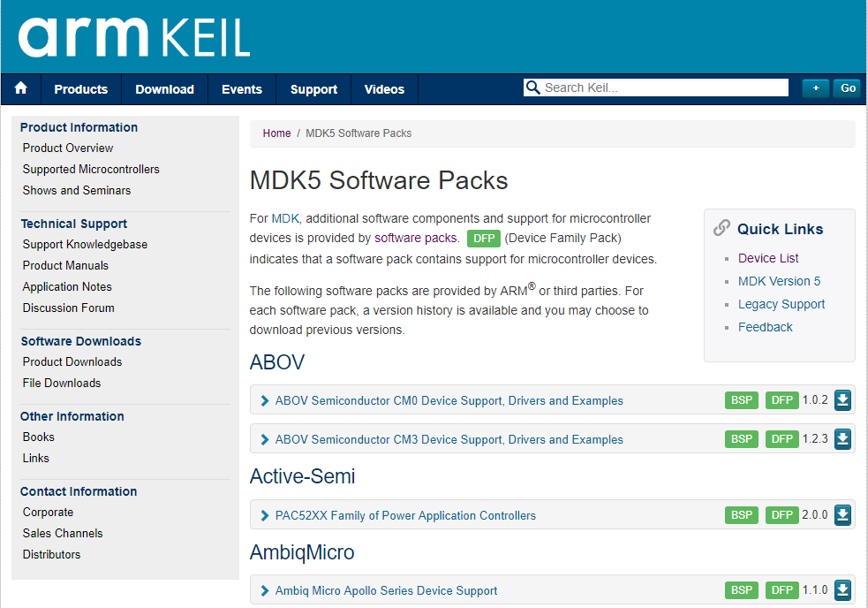Click the BSP badge on the ABOV CM0 row
The image size is (868, 608).
(x=741, y=399)
